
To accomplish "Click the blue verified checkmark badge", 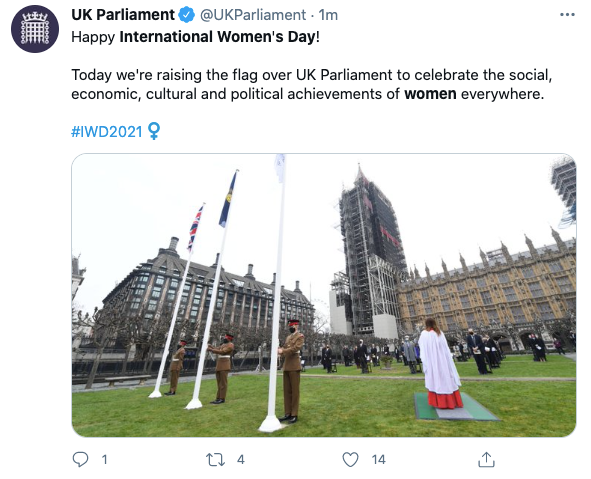I will pyautogui.click(x=186, y=15).
